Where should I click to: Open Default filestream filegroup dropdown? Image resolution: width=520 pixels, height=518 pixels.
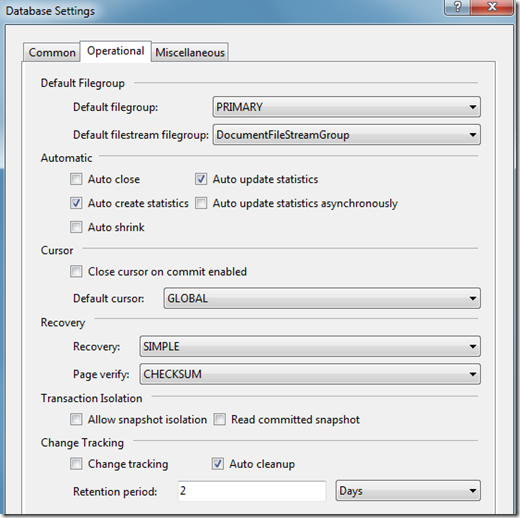347,135
